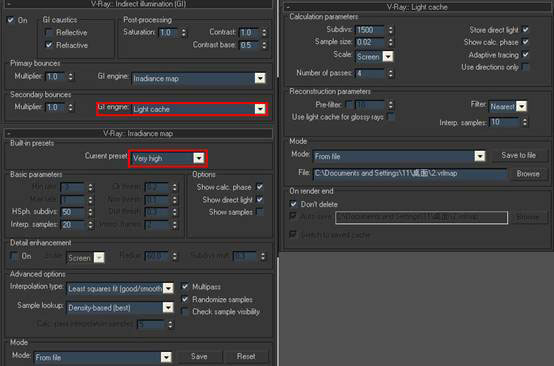
Task: Toggle Multipass checkbox
Action: (x=185, y=287)
